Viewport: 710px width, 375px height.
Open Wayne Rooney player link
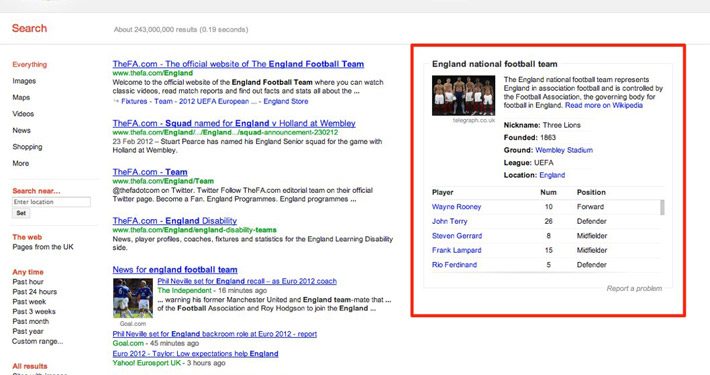(x=456, y=207)
